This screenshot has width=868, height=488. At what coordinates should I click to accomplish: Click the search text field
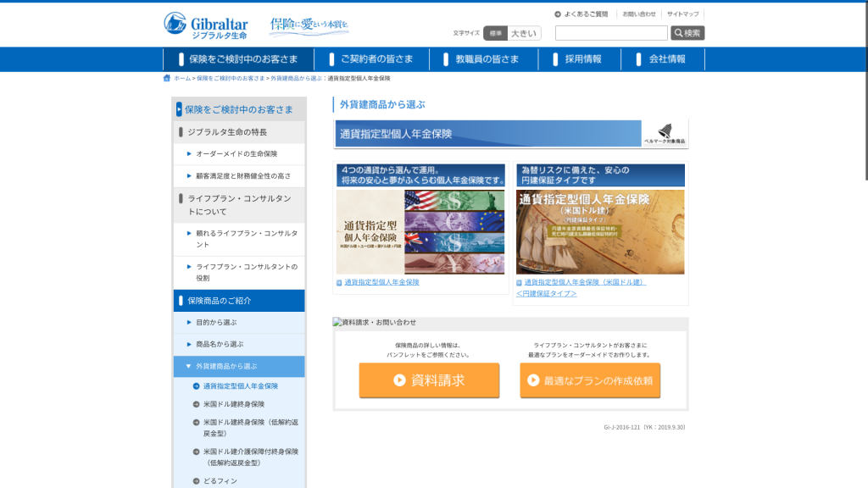611,33
